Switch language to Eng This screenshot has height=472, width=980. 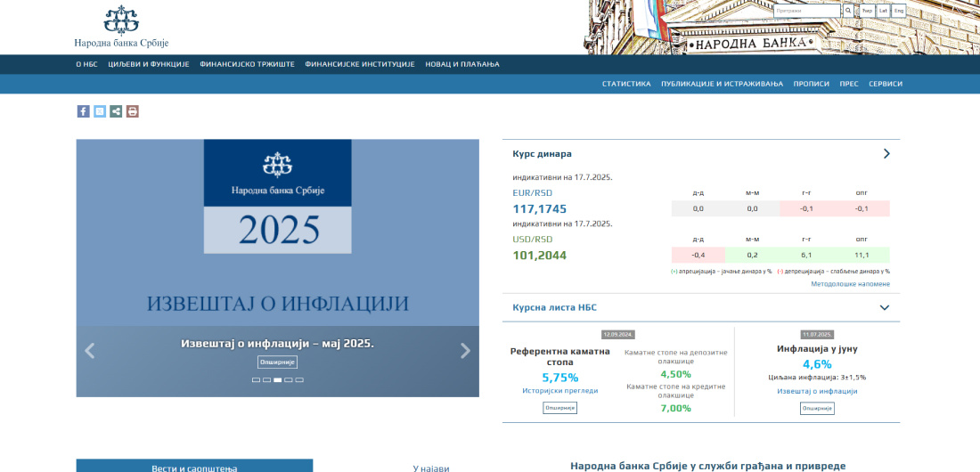[x=899, y=11]
